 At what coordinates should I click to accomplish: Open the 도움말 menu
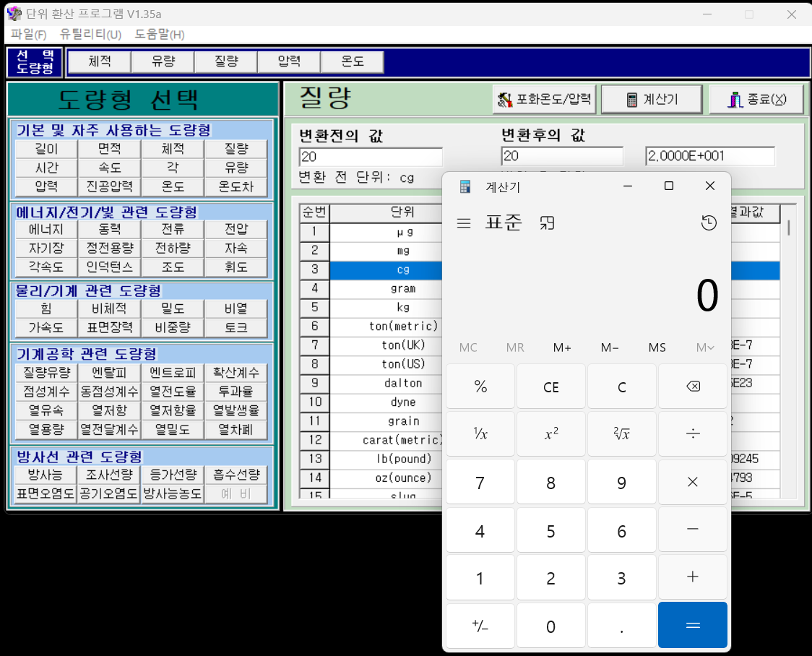click(157, 34)
